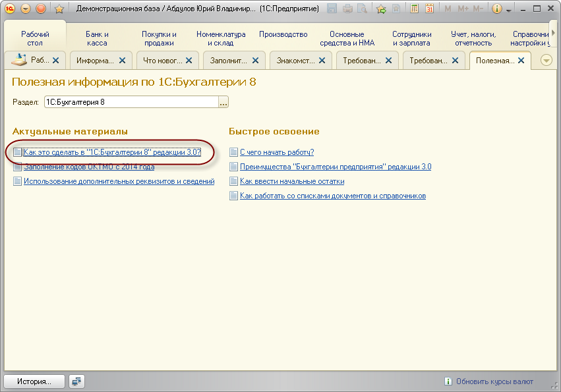Expand the open tabs list dropdown
Image resolution: width=561 pixels, height=392 pixels.
click(x=546, y=61)
